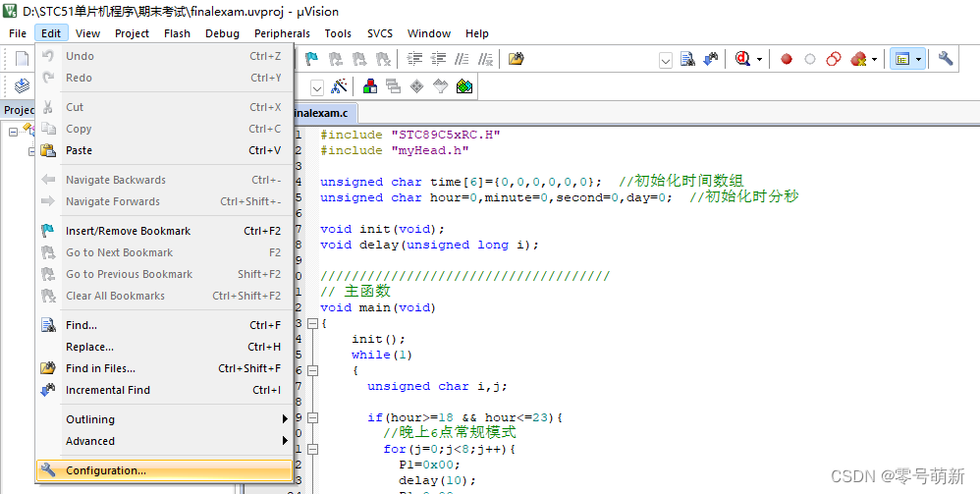Open the Project menu
The image size is (980, 494).
(132, 33)
